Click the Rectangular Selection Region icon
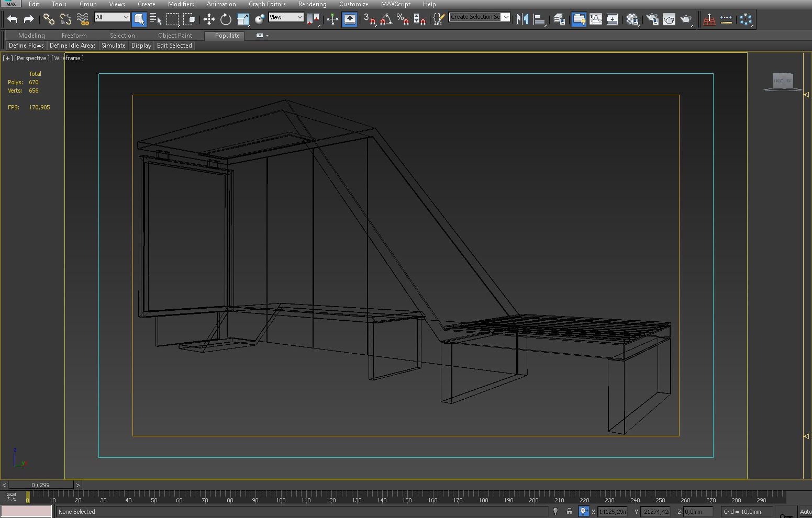This screenshot has width=812, height=518. 172,19
